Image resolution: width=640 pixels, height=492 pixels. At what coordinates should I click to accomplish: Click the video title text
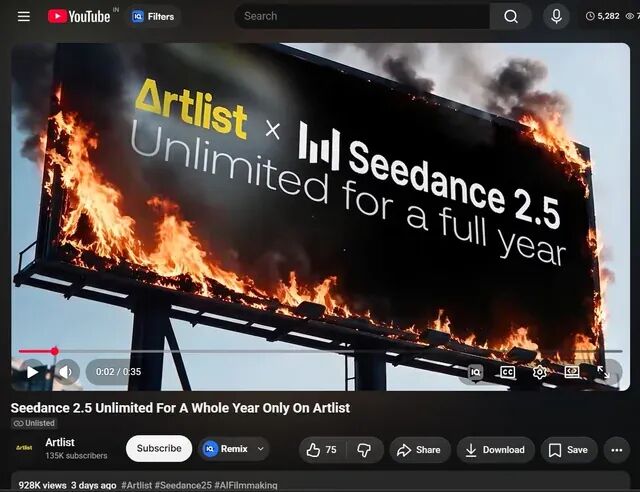(180, 408)
